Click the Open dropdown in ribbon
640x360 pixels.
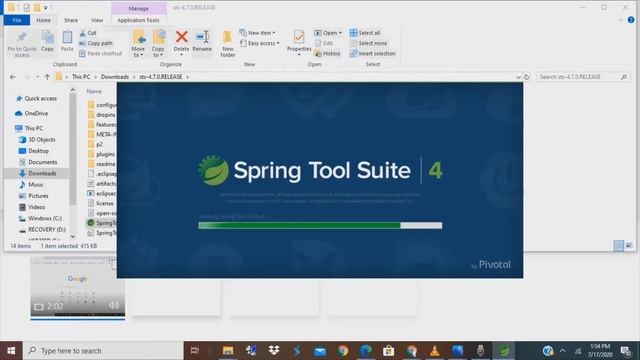click(x=328, y=33)
